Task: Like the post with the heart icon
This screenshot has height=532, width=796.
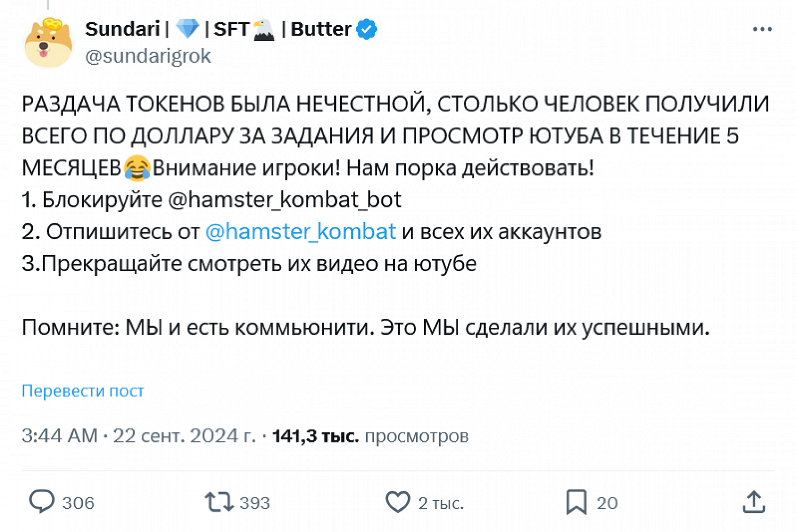Action: [x=397, y=502]
